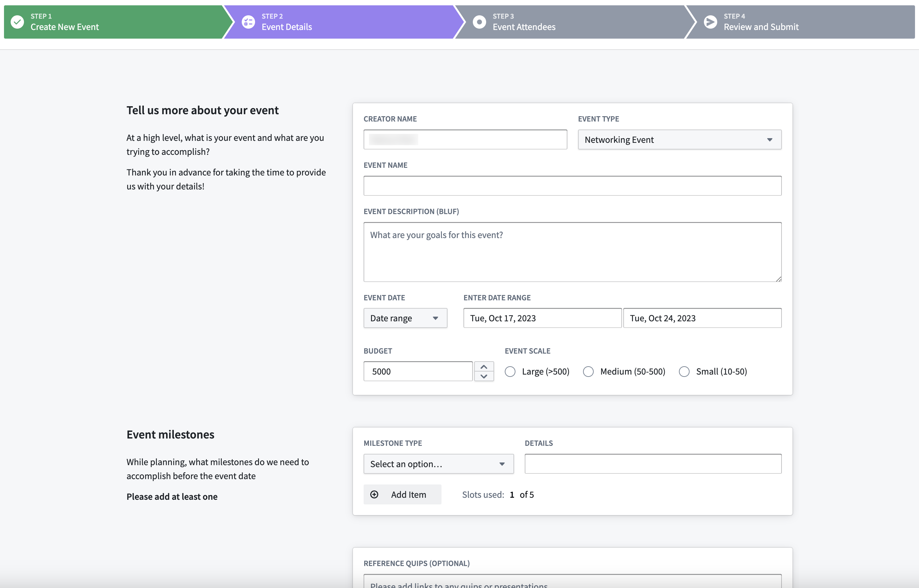The width and height of the screenshot is (919, 588).
Task: Click the plus icon on Add Item
Action: 374,494
